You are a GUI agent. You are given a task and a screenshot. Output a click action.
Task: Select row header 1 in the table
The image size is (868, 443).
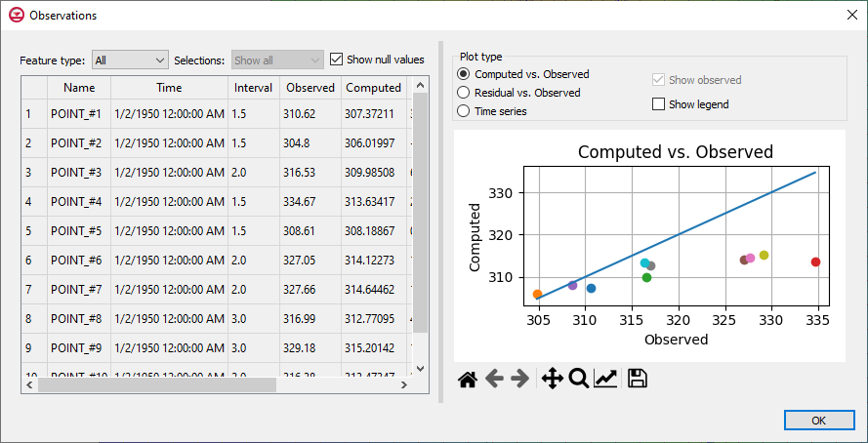tap(34, 114)
